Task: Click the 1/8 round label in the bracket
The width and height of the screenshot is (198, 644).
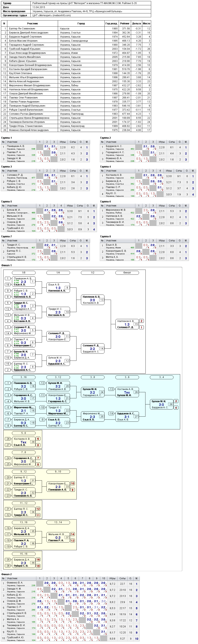Action: 24,273
